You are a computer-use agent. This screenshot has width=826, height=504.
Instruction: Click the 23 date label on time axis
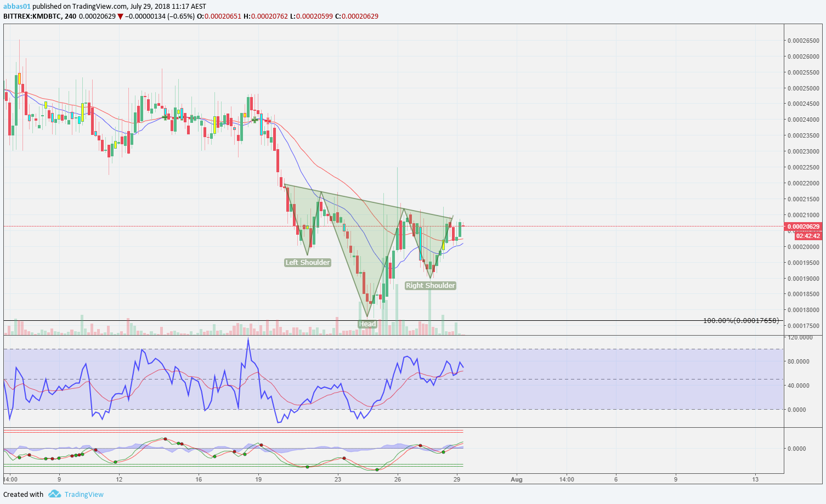click(x=338, y=479)
